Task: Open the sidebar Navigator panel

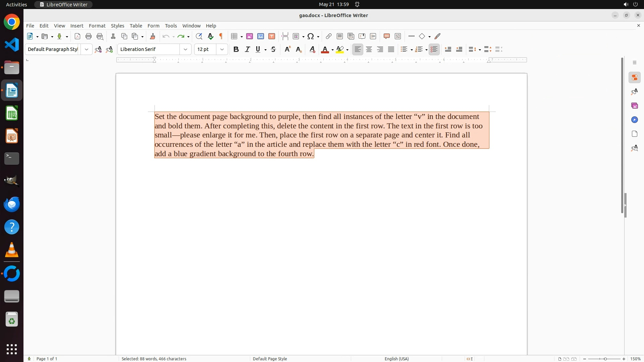Action: click(x=634, y=120)
